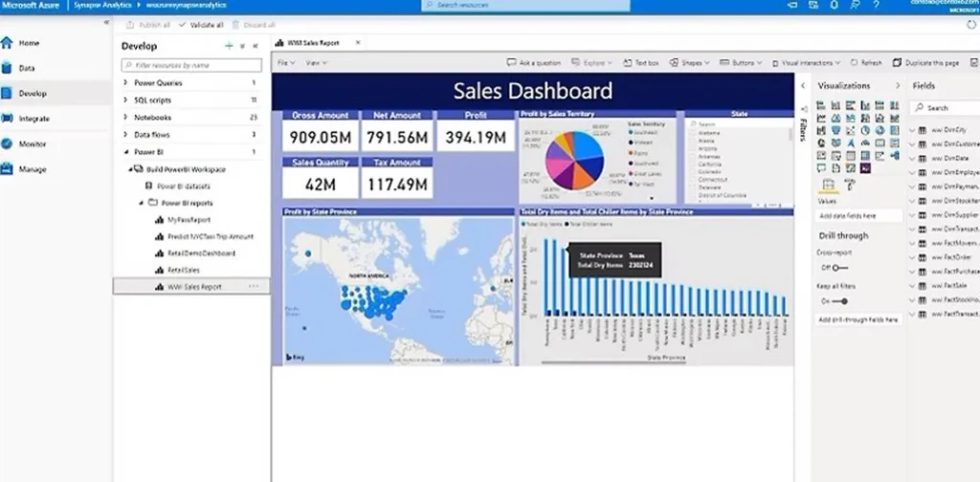This screenshot has height=482, width=980.
Task: Click the Refresh button in report toolbar
Action: click(x=865, y=63)
